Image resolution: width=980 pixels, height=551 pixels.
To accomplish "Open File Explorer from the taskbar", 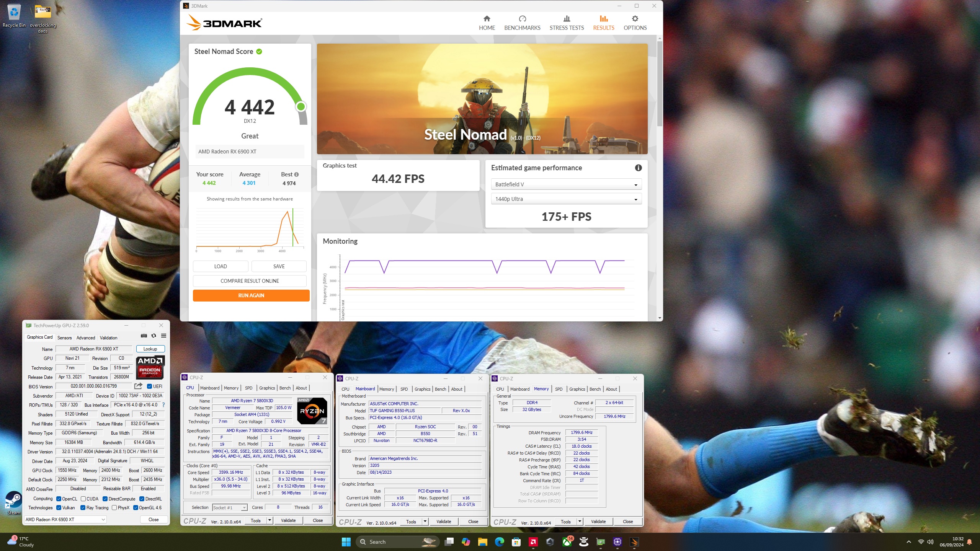I will tap(482, 542).
